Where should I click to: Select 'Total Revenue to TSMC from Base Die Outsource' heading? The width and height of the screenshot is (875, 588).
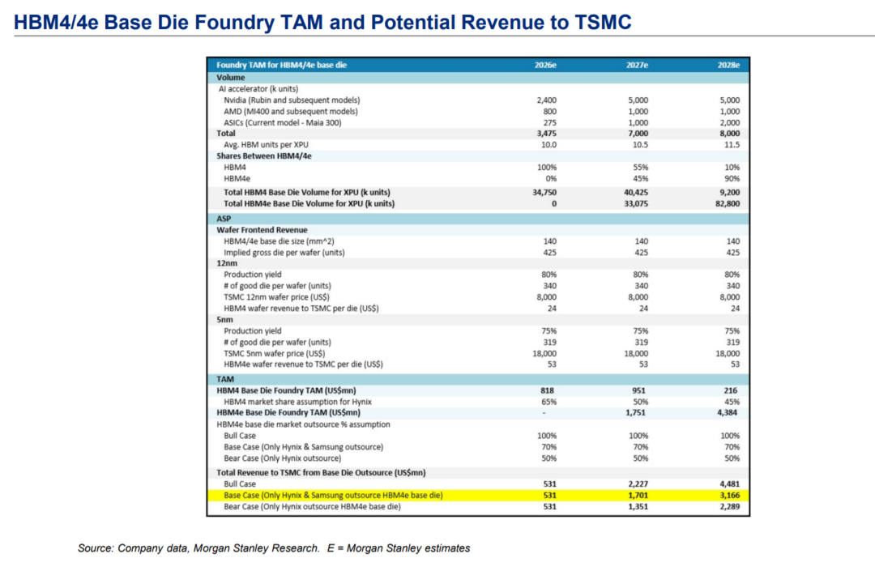321,472
